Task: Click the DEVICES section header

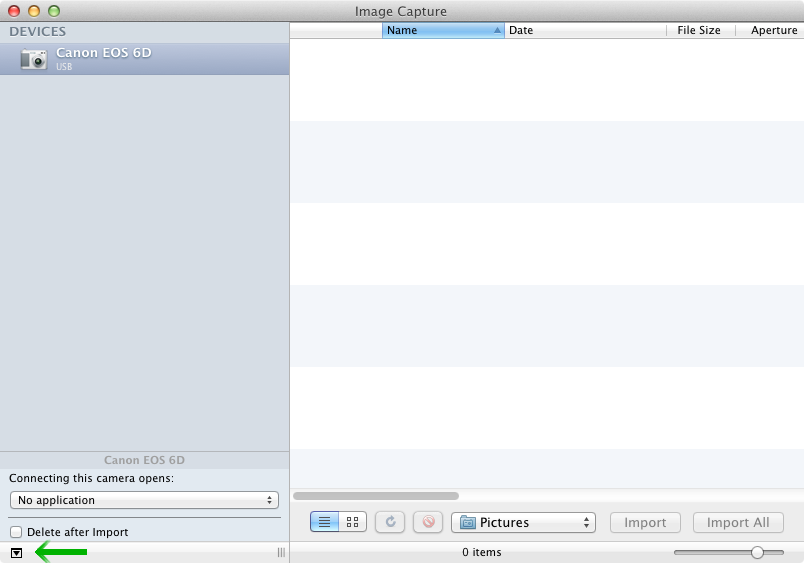Action: point(37,32)
